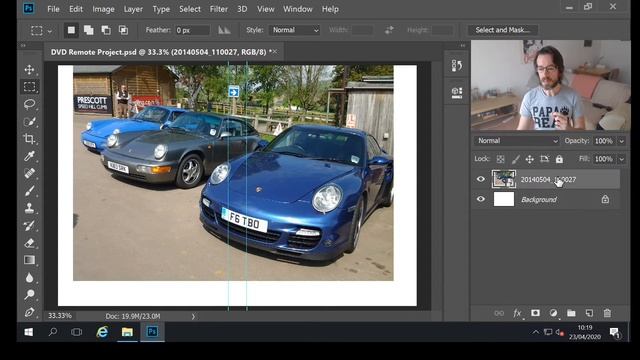Select the Rectangular Marquee tool in the left toolbar

[x=29, y=87]
